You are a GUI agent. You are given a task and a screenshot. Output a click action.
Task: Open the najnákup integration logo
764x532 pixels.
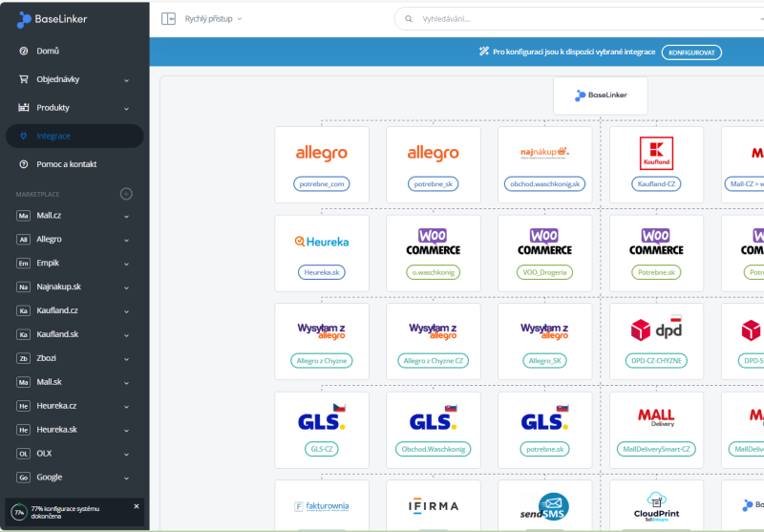(544, 153)
